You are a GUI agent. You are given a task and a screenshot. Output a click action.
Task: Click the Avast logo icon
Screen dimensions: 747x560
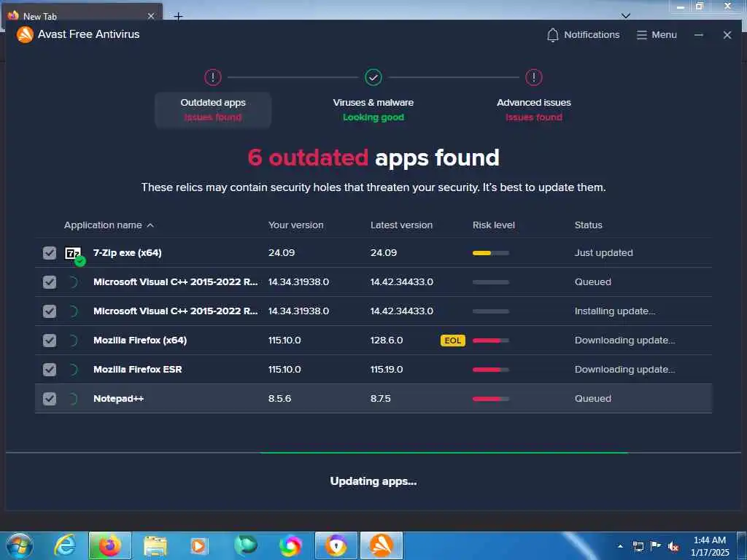pos(25,34)
